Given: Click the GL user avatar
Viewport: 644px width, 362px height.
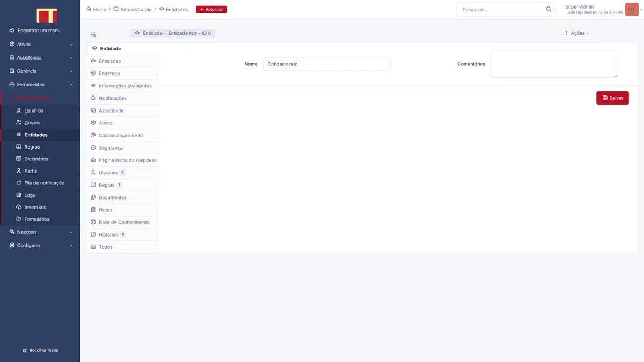Looking at the screenshot, I should 631,9.
